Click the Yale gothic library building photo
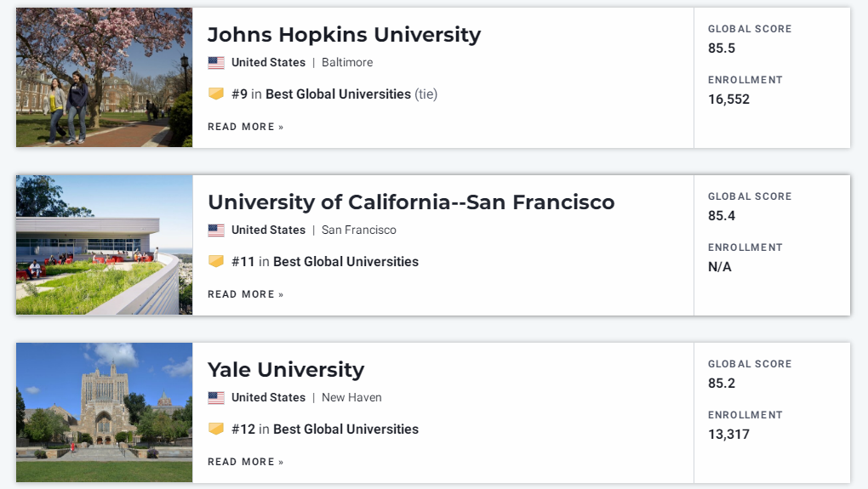The image size is (868, 489). (104, 412)
